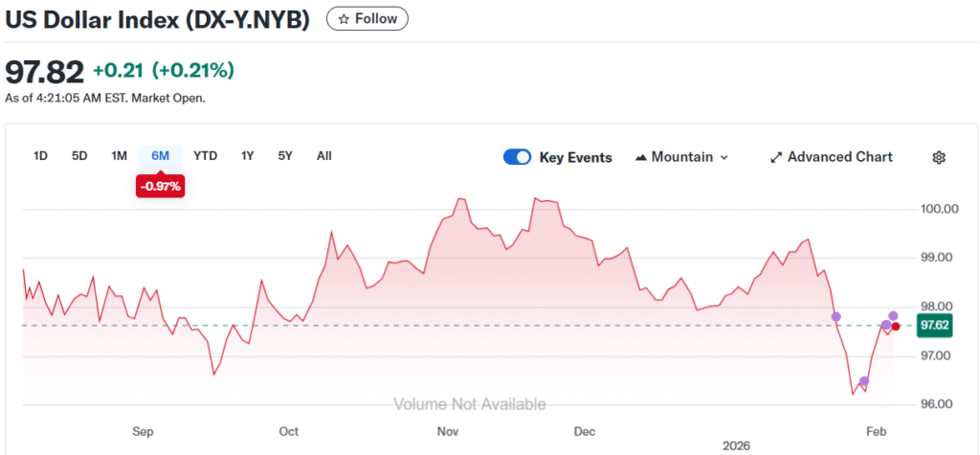
Task: Click the expand arrows icon beside Advanced Chart
Action: 776,157
